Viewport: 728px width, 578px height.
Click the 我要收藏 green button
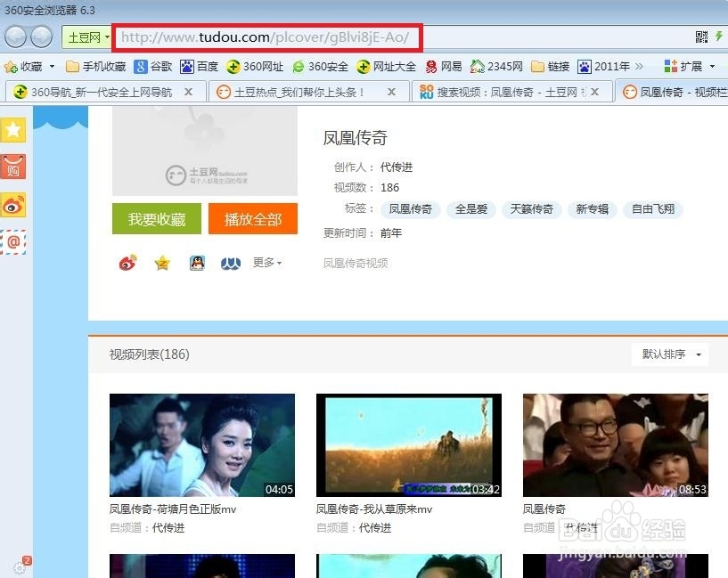[x=157, y=219]
